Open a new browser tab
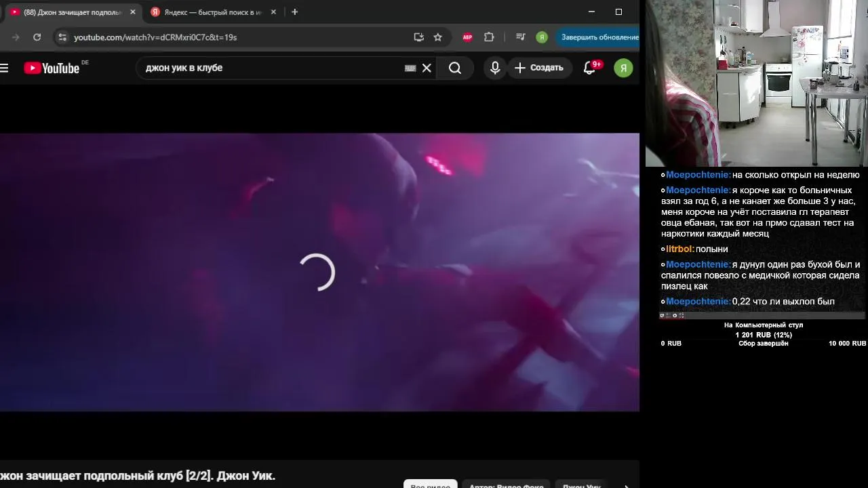The height and width of the screenshot is (488, 868). click(294, 12)
